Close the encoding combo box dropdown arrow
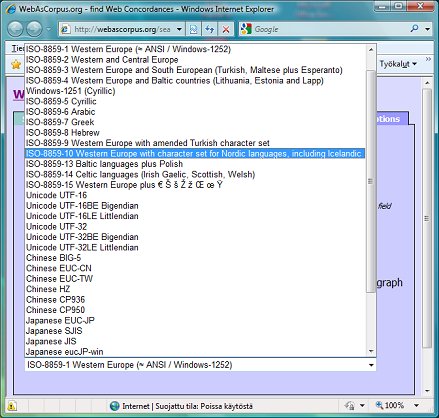The image size is (439, 418). coord(371,365)
